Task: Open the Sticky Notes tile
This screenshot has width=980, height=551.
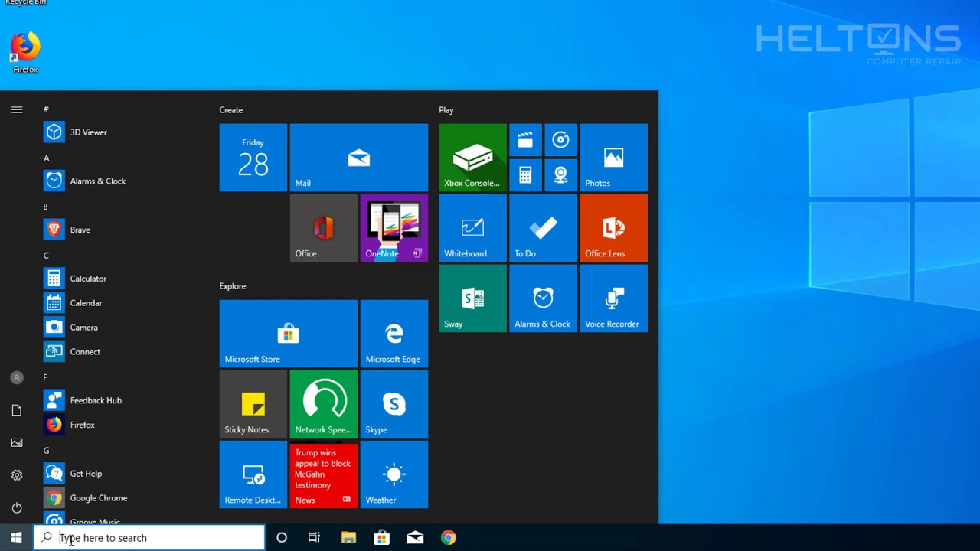Action: point(253,404)
